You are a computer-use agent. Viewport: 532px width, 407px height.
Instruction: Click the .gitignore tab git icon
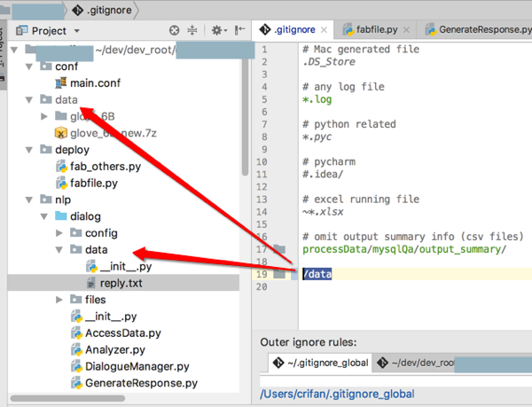264,30
